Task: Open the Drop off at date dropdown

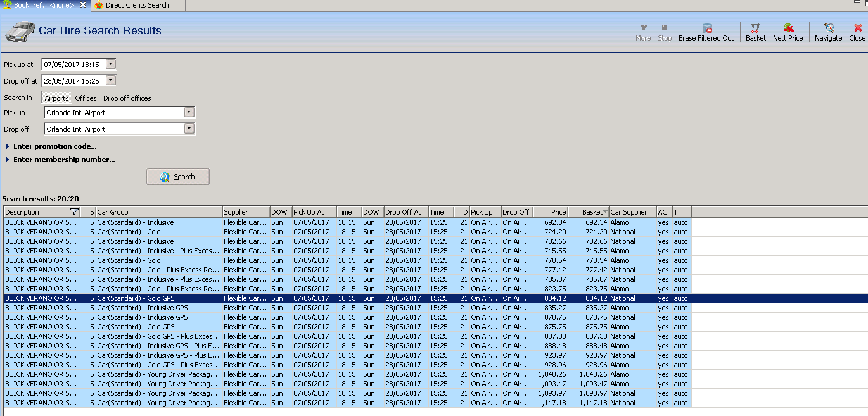Action: tap(111, 80)
